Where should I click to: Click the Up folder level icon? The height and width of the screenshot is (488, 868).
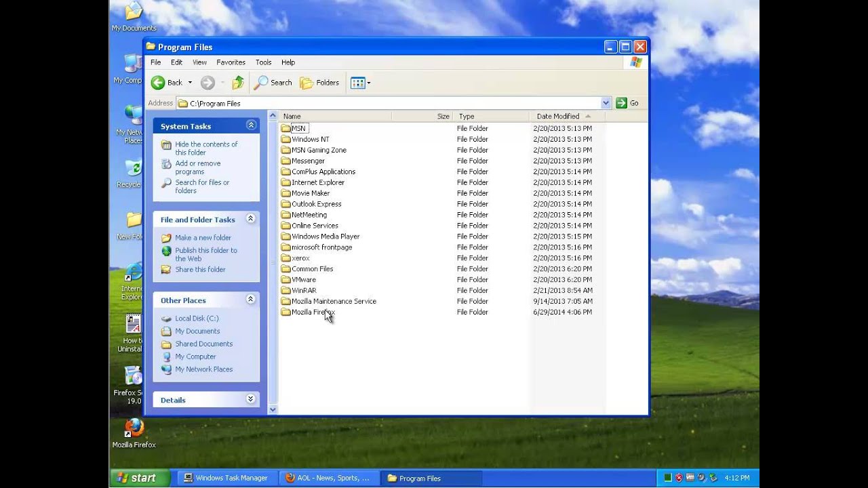pos(238,83)
